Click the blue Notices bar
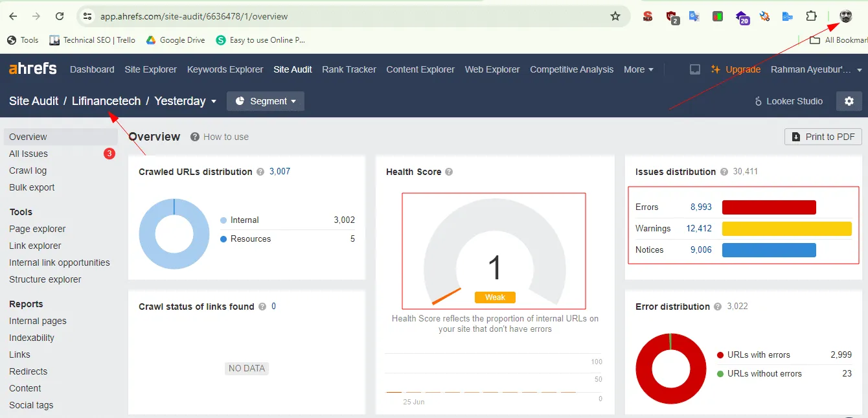The image size is (868, 418). 769,250
